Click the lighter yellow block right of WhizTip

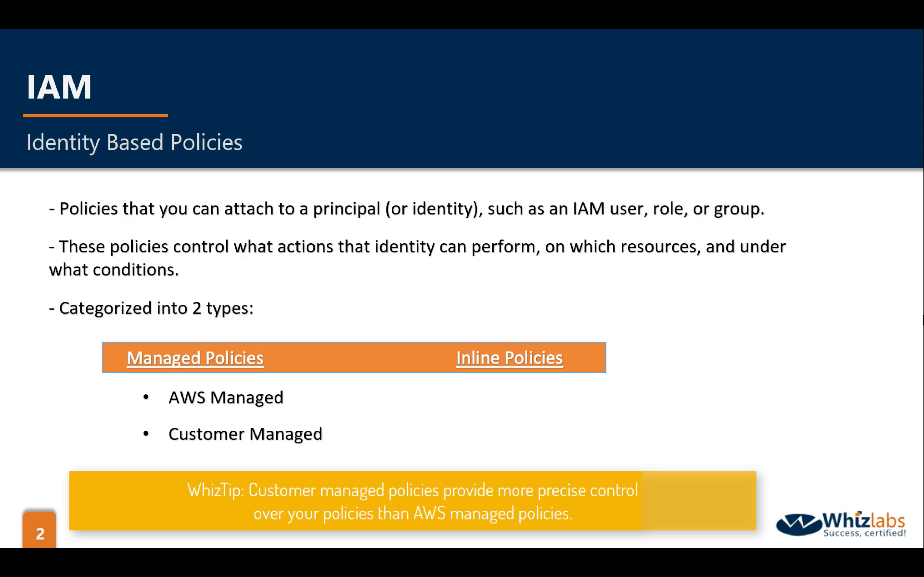point(699,501)
